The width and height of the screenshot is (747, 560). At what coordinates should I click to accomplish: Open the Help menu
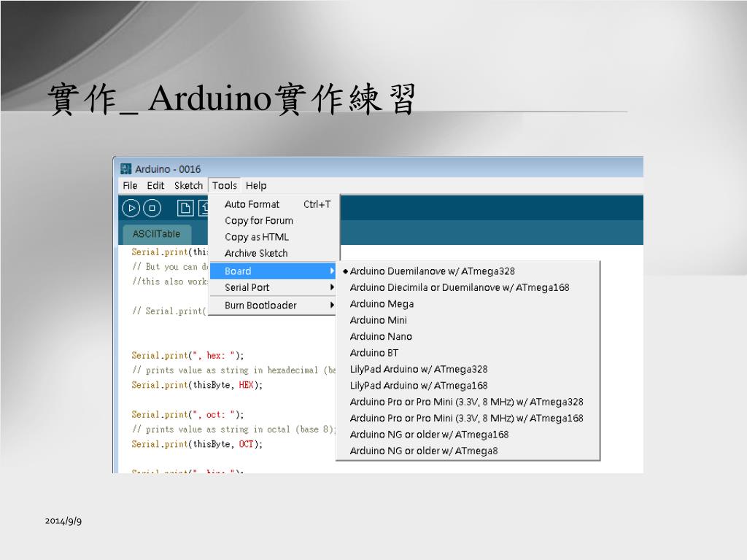coord(256,186)
